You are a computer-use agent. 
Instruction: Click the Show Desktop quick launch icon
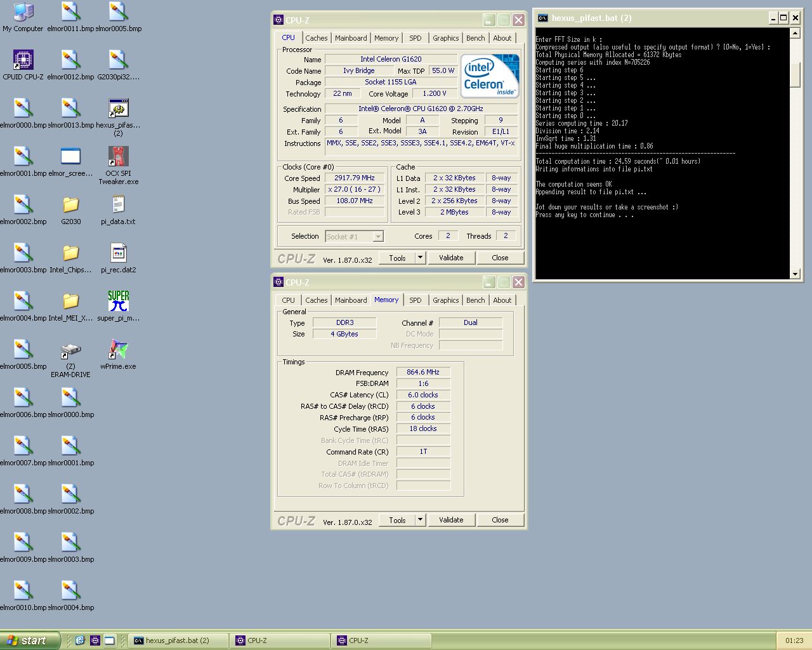click(x=109, y=640)
